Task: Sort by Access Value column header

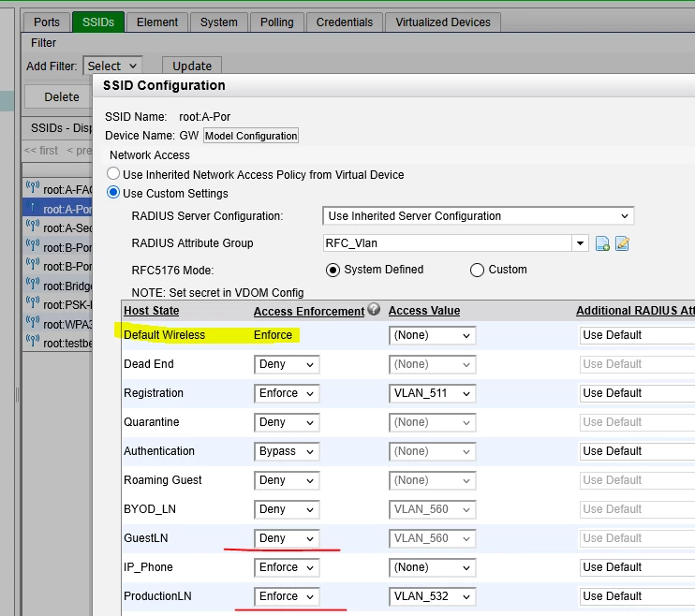Action: [424, 311]
